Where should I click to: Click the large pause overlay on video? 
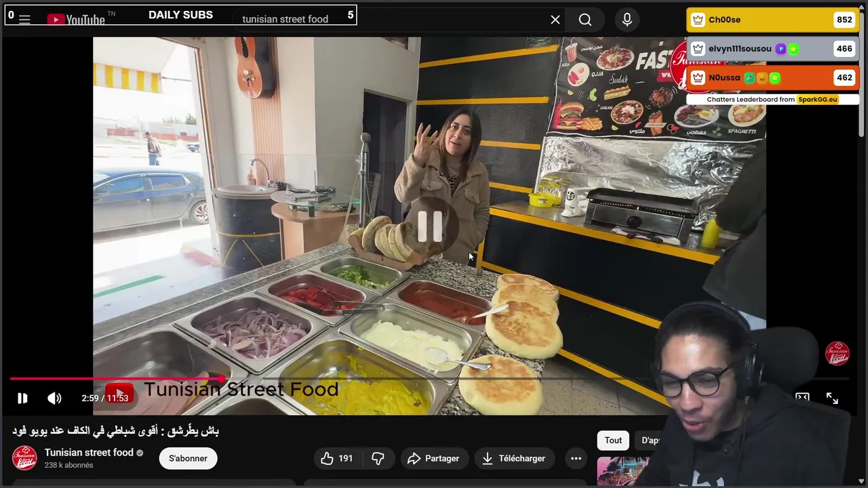pyautogui.click(x=430, y=226)
